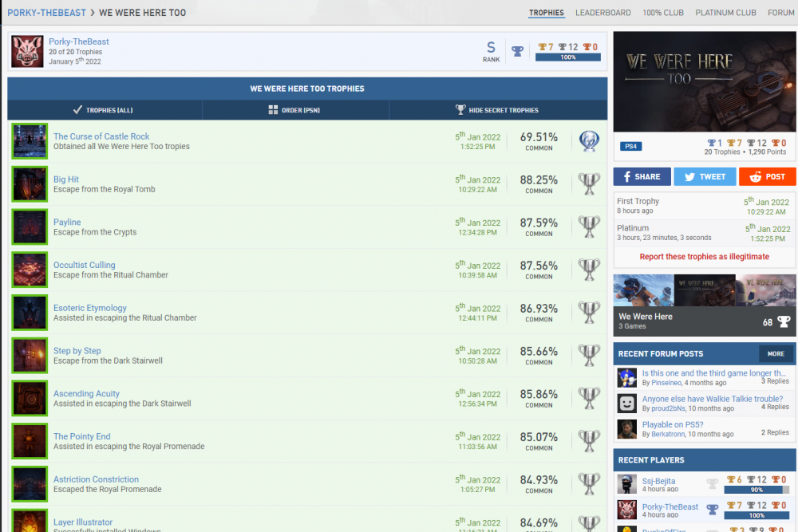Click Report these trophies as illegitimate
798x532 pixels.
click(x=704, y=256)
